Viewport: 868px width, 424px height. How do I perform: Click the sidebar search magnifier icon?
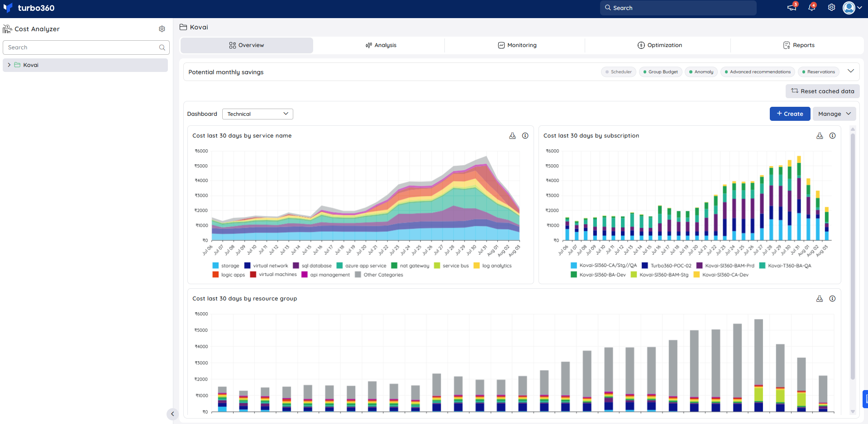tap(162, 48)
